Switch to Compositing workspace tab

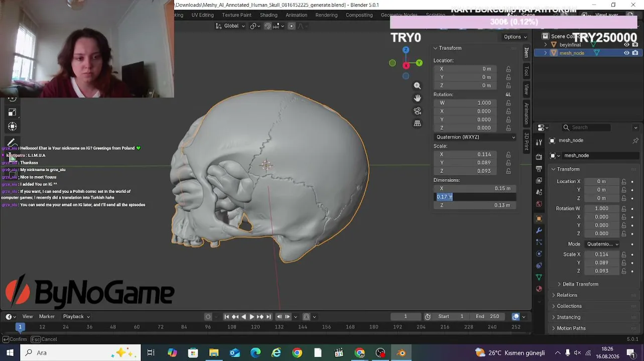pyautogui.click(x=359, y=15)
